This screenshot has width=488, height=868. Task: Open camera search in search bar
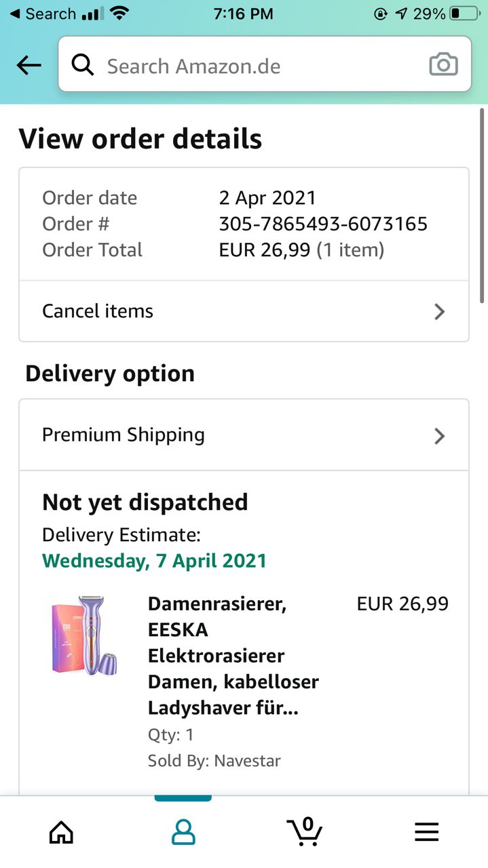(443, 65)
